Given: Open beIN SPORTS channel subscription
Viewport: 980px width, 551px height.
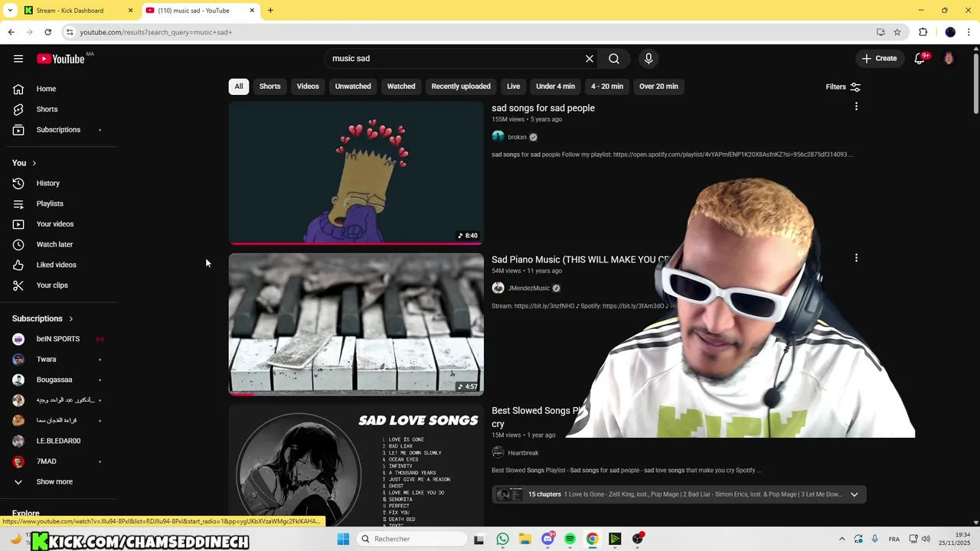Looking at the screenshot, I should [58, 339].
